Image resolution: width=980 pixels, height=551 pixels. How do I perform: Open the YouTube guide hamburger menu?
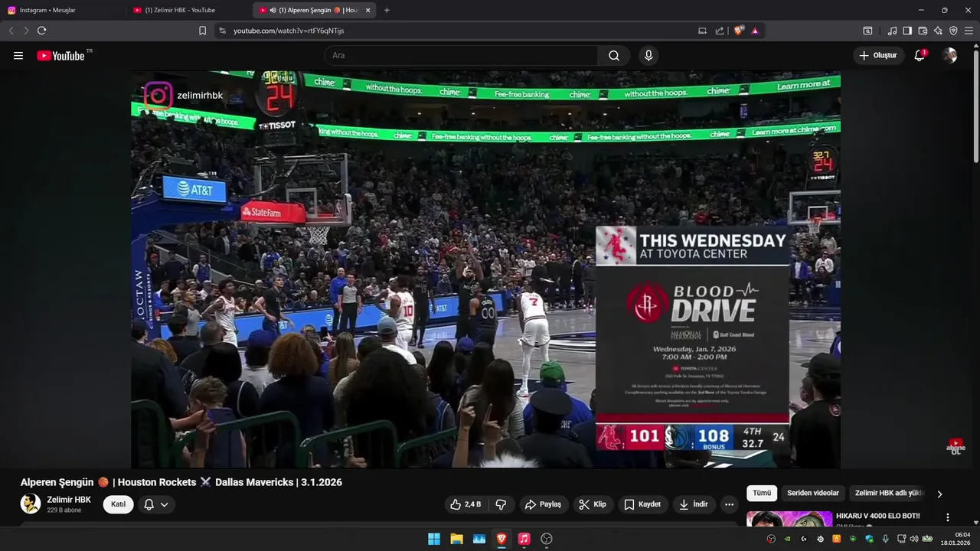click(x=18, y=55)
